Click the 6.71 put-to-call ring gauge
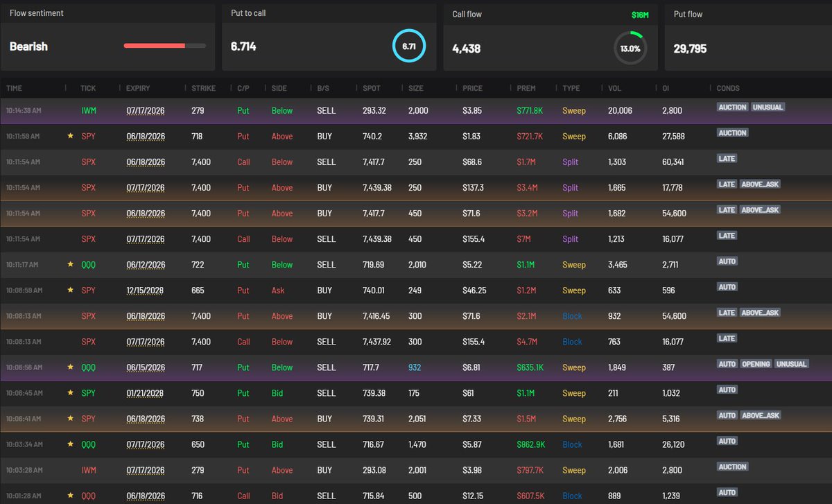This screenshot has width=832, height=504. coord(409,46)
